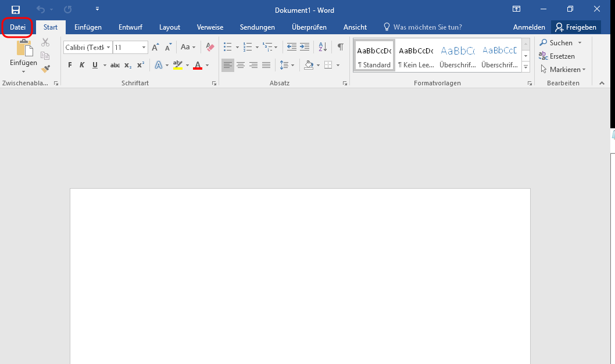This screenshot has height=364, width=615.
Task: Click Ersetzen in the Bearbeiten group
Action: (x=556, y=56)
